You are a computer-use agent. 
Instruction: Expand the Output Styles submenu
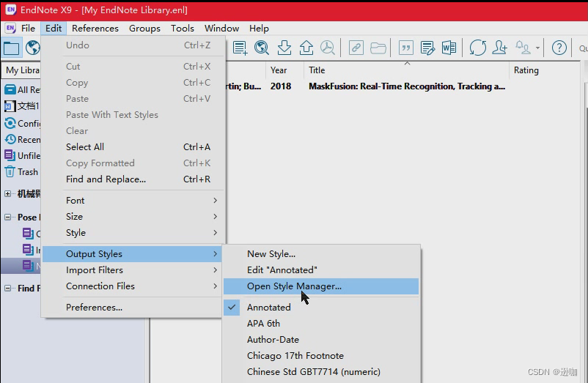133,254
